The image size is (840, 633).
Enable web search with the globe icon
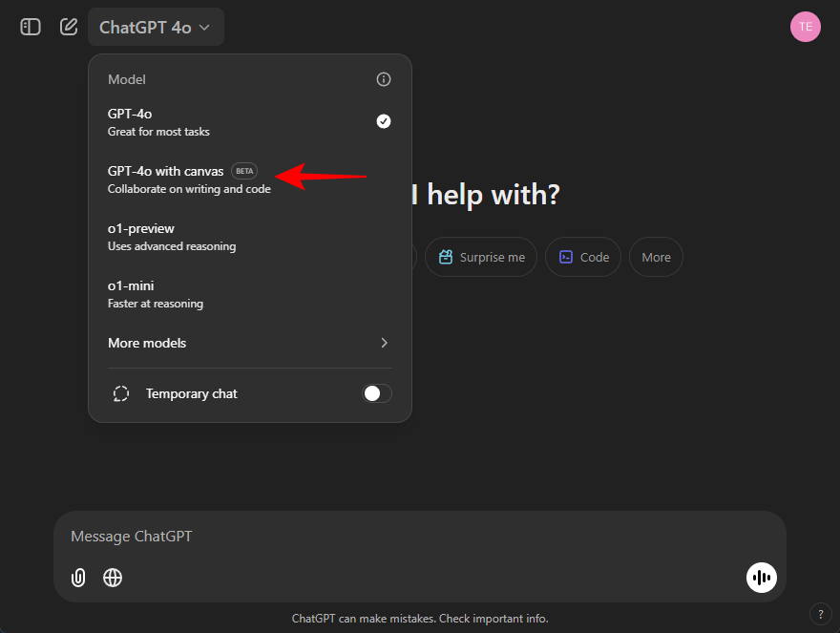pyautogui.click(x=113, y=578)
